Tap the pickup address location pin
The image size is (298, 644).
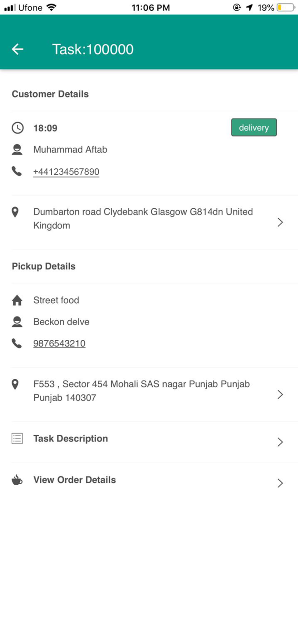[15, 384]
